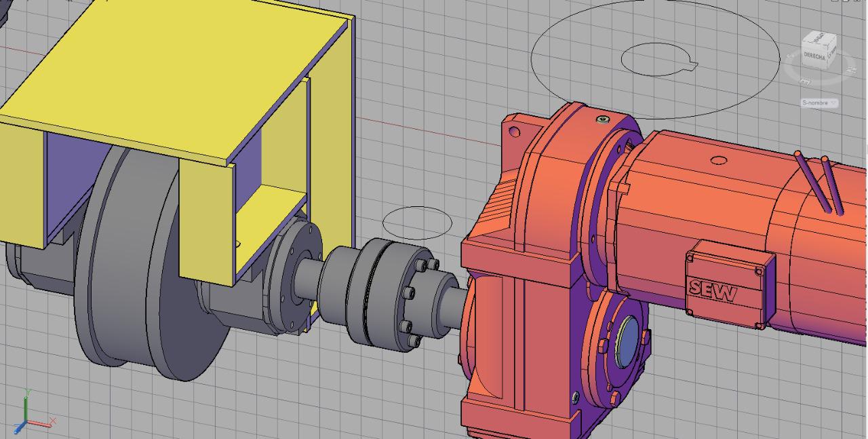The width and height of the screenshot is (868, 439).
Task: Click the UCS icon blue Z axis
Action: pos(20,429)
